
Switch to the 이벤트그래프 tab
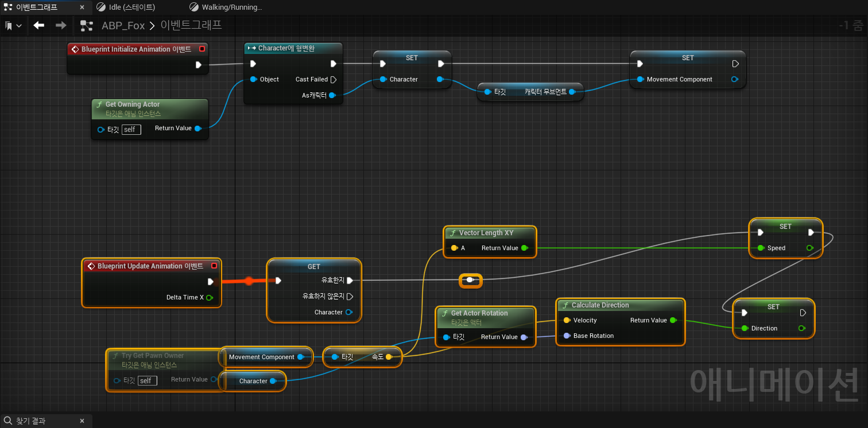(x=37, y=7)
